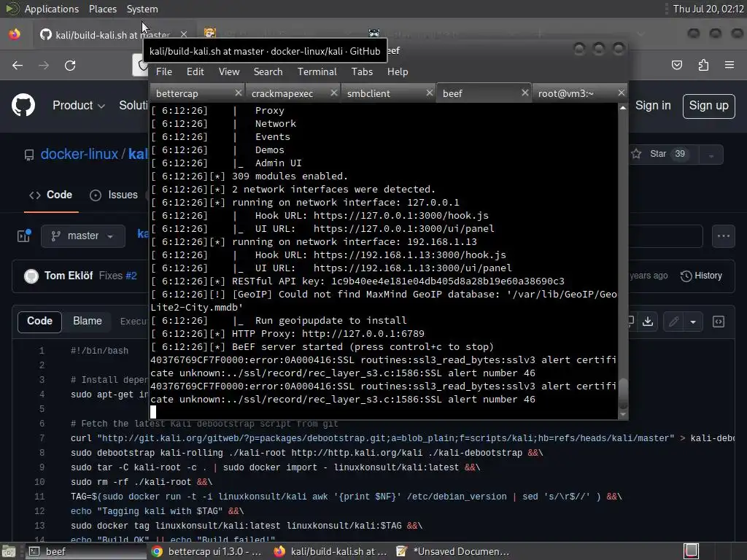Open terminal Edit menu

coord(195,71)
